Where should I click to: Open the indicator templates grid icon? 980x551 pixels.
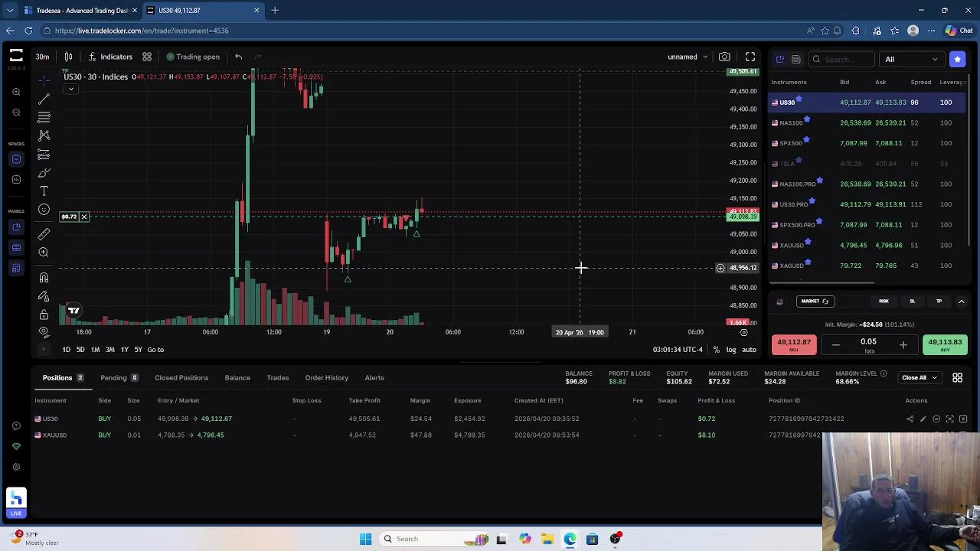click(x=147, y=57)
